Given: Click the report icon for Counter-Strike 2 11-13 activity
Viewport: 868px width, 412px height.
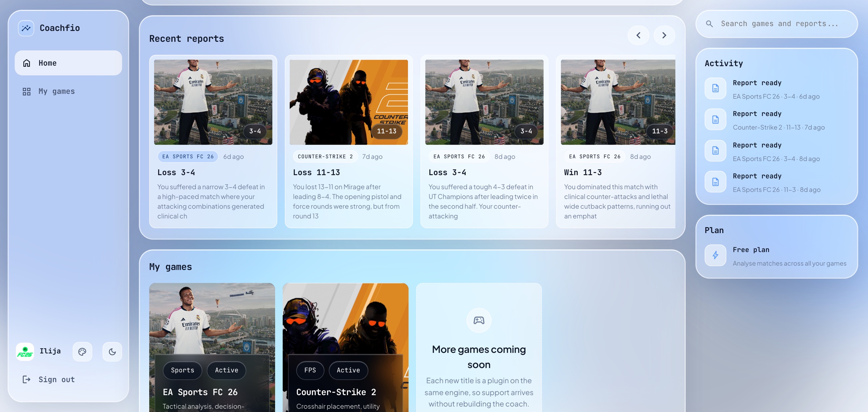Looking at the screenshot, I should pos(715,120).
